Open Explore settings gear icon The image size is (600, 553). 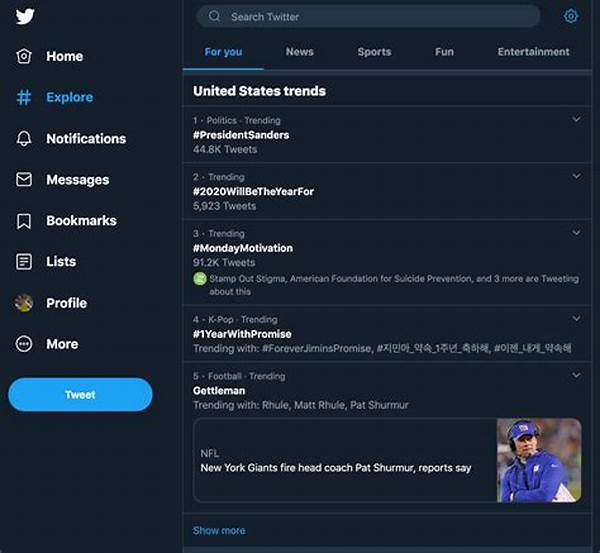coord(571,16)
